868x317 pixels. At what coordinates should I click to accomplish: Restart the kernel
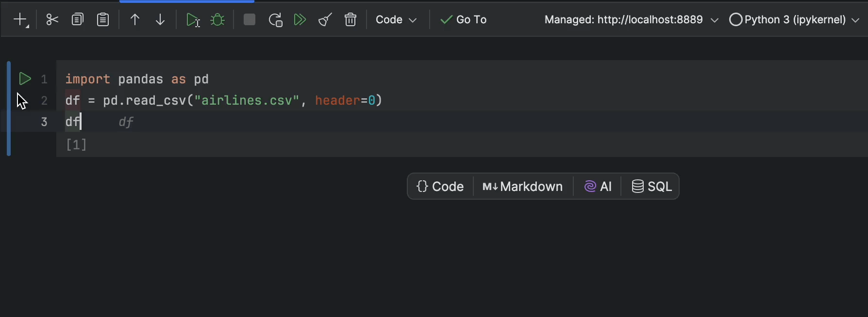click(x=275, y=20)
